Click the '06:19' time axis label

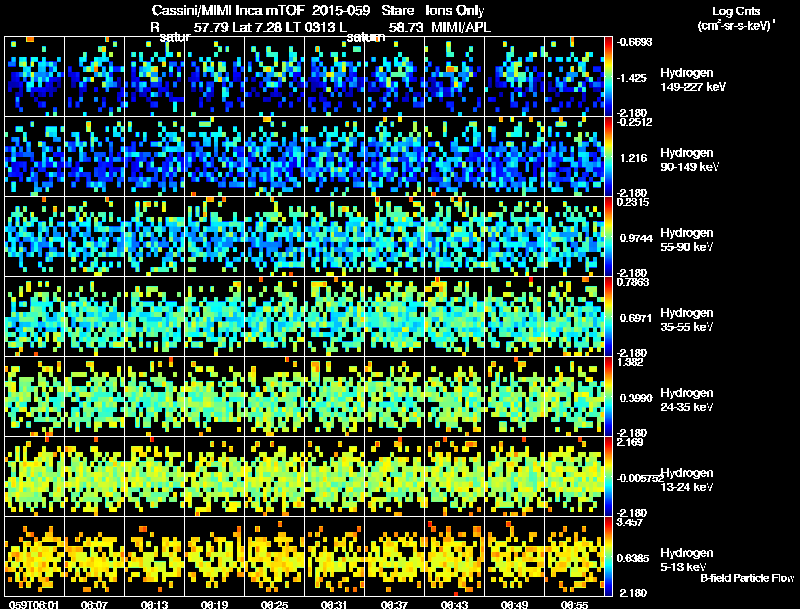pos(214,605)
